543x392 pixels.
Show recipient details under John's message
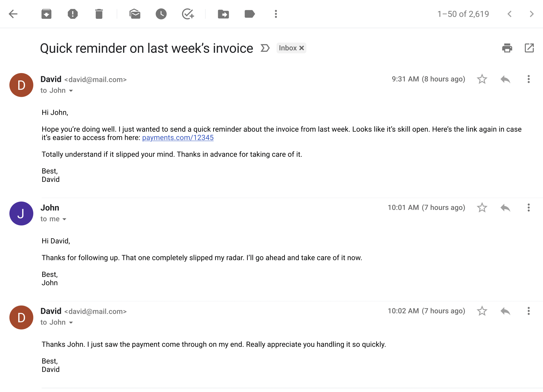click(64, 219)
